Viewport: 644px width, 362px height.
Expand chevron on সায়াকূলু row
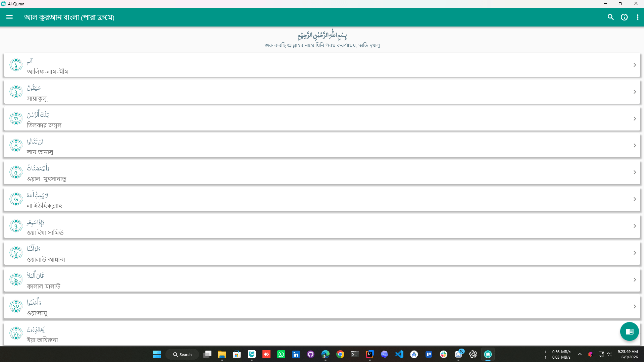(x=634, y=92)
